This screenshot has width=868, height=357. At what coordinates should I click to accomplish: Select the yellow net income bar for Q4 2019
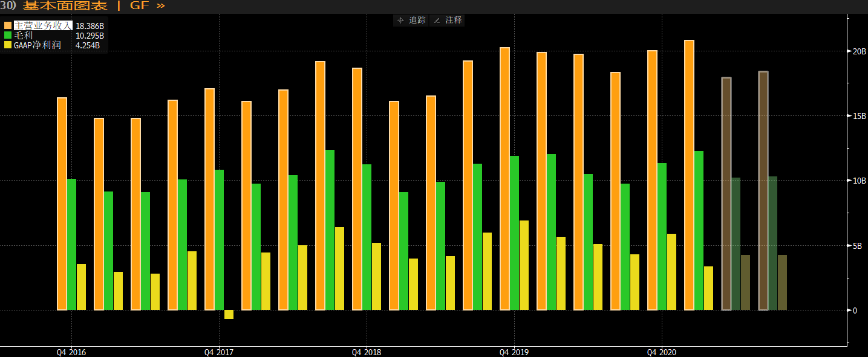[x=524, y=265]
